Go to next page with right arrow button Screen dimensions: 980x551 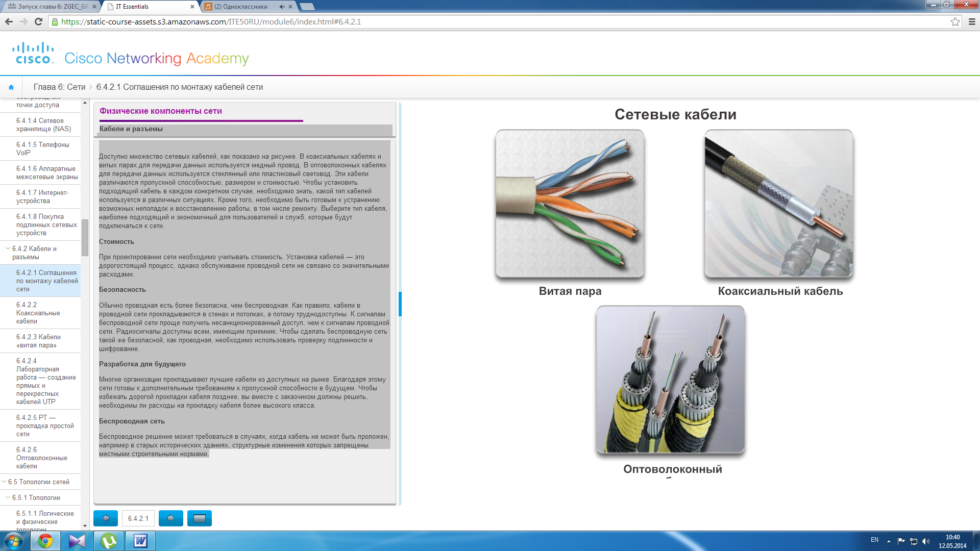pos(171,518)
